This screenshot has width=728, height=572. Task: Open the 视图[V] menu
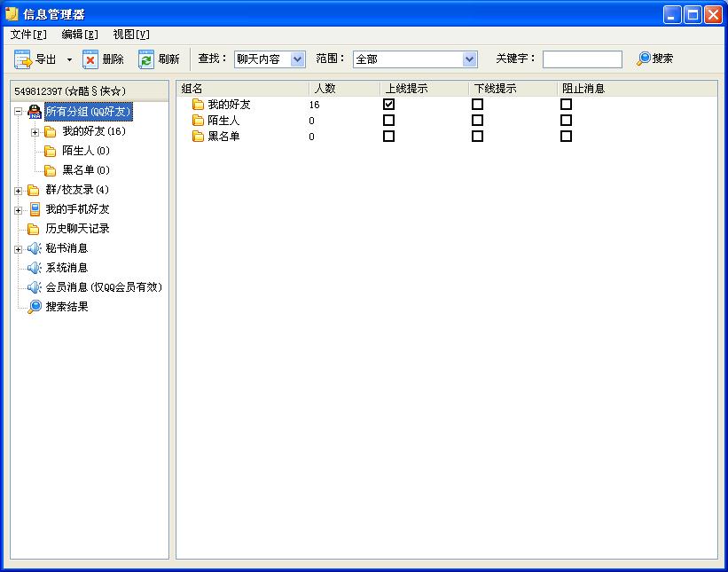click(x=131, y=35)
